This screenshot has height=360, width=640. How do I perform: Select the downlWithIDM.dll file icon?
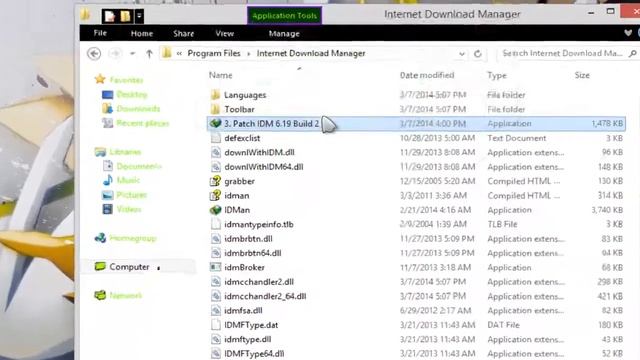pyautogui.click(x=216, y=152)
